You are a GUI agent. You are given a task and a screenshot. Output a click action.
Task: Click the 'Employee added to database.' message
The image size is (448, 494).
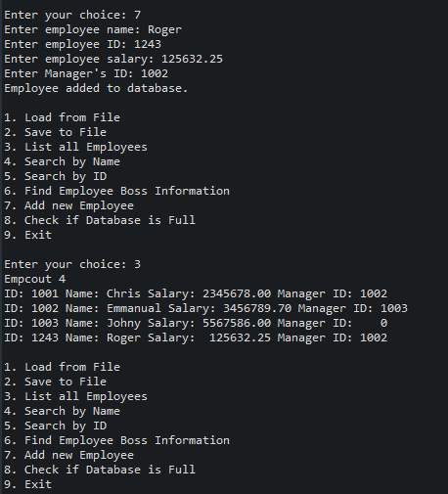point(96,88)
